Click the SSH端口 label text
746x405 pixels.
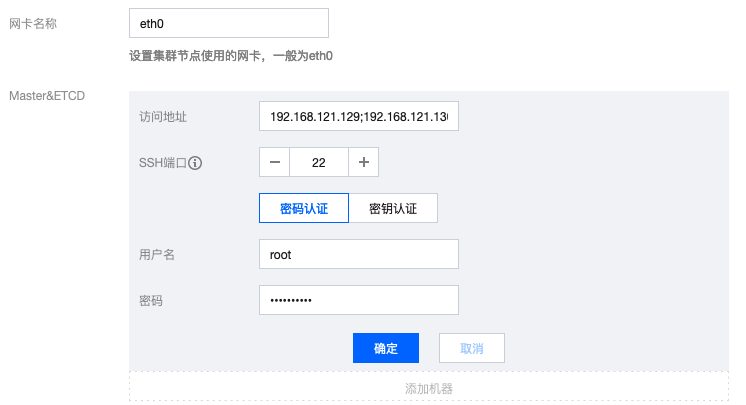coord(163,163)
